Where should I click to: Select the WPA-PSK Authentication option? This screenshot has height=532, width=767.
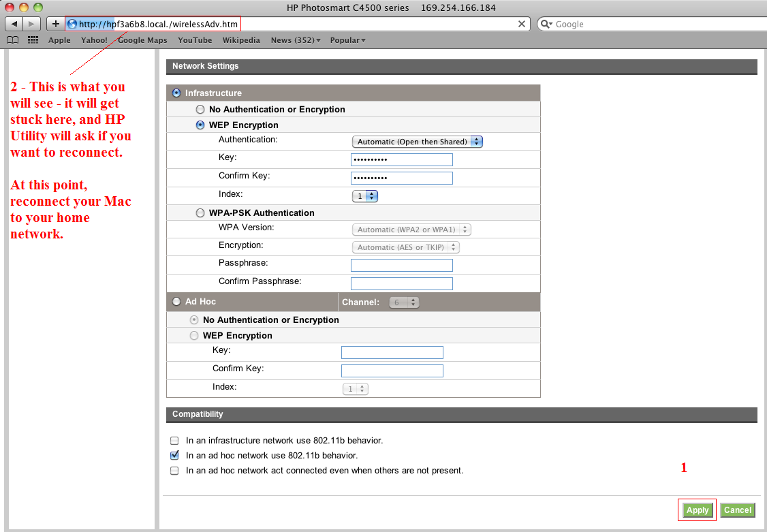click(200, 213)
